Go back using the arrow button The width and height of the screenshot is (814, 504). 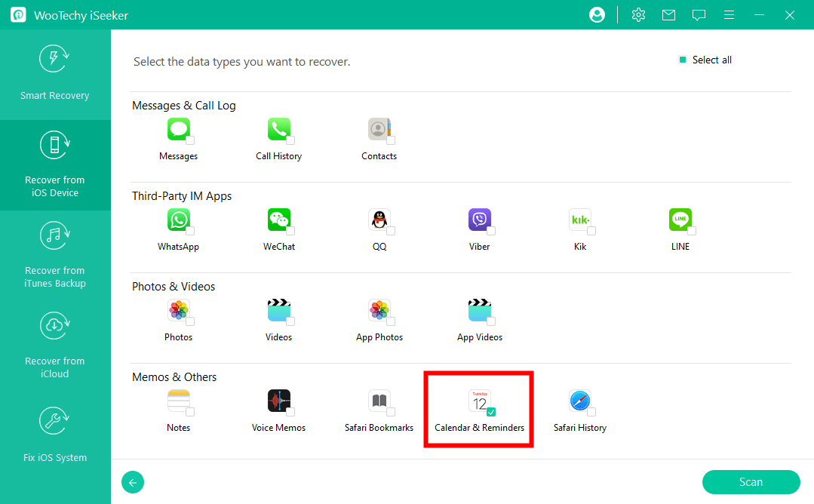[x=133, y=482]
